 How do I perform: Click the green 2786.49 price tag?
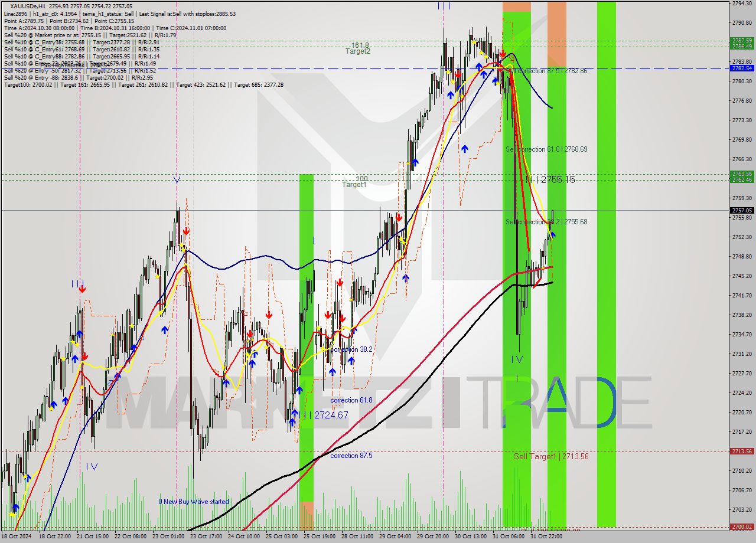(x=742, y=46)
